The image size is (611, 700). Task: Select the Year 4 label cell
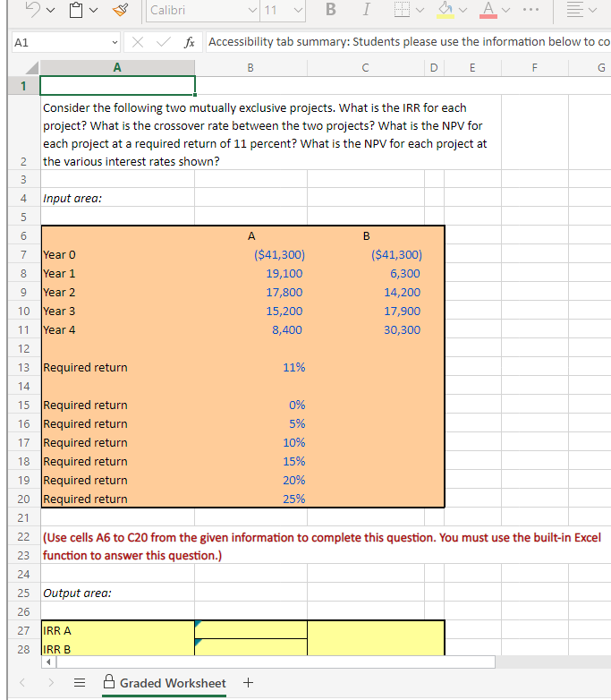(x=118, y=329)
